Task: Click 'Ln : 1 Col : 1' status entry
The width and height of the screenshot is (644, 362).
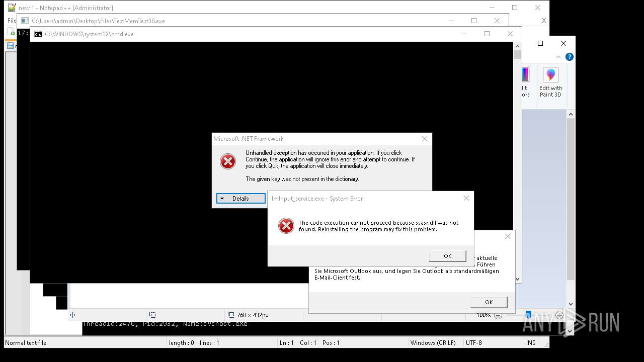Action: click(309, 343)
